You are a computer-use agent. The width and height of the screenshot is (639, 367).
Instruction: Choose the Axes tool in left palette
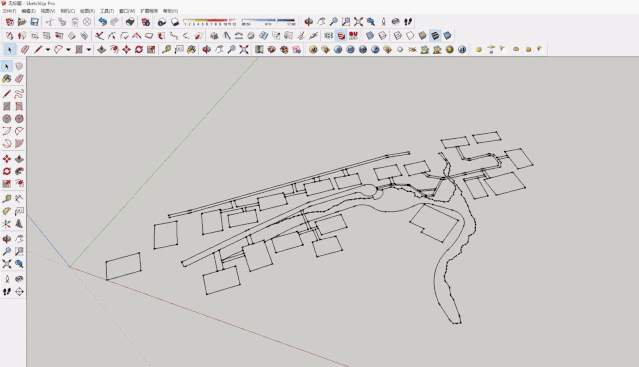[x=7, y=224]
